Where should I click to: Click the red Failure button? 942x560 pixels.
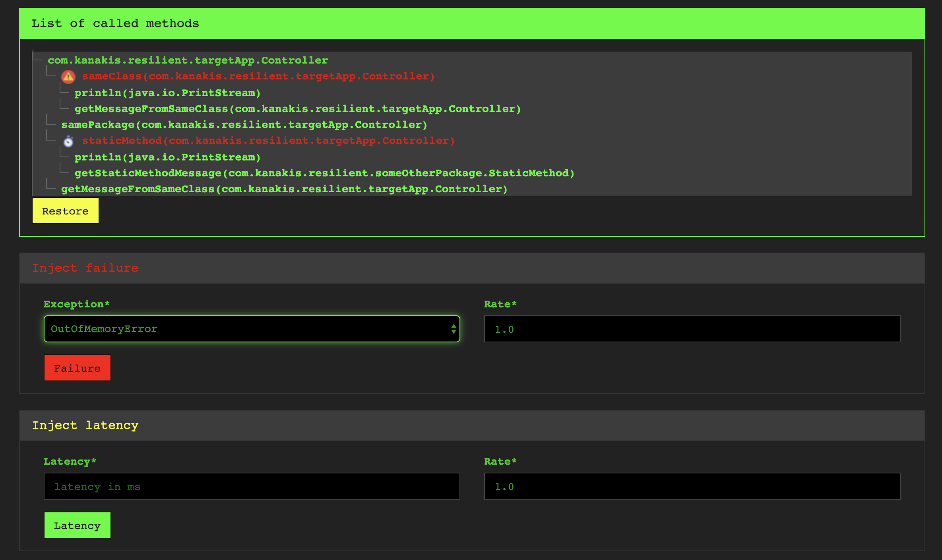(x=78, y=368)
